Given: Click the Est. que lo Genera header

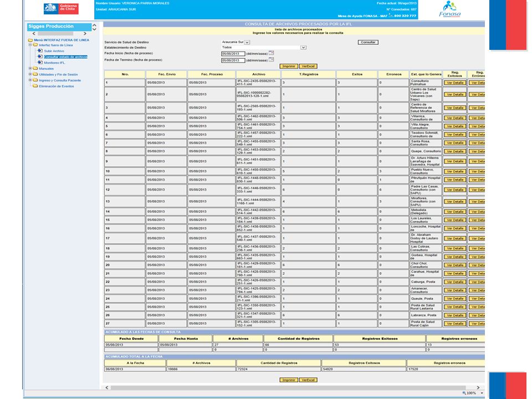Looking at the screenshot, I should (426, 74).
